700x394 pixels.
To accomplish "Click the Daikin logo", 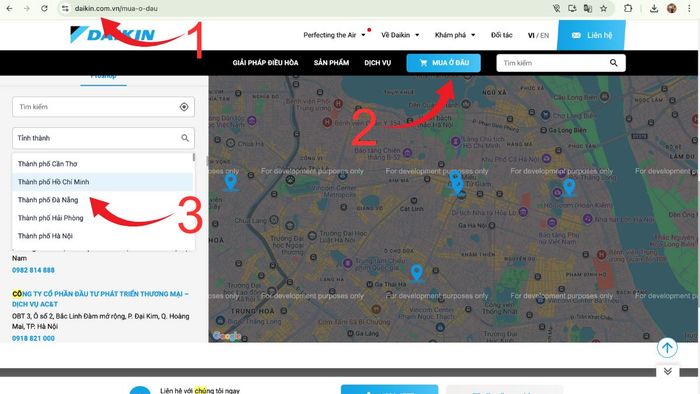I will (x=112, y=34).
